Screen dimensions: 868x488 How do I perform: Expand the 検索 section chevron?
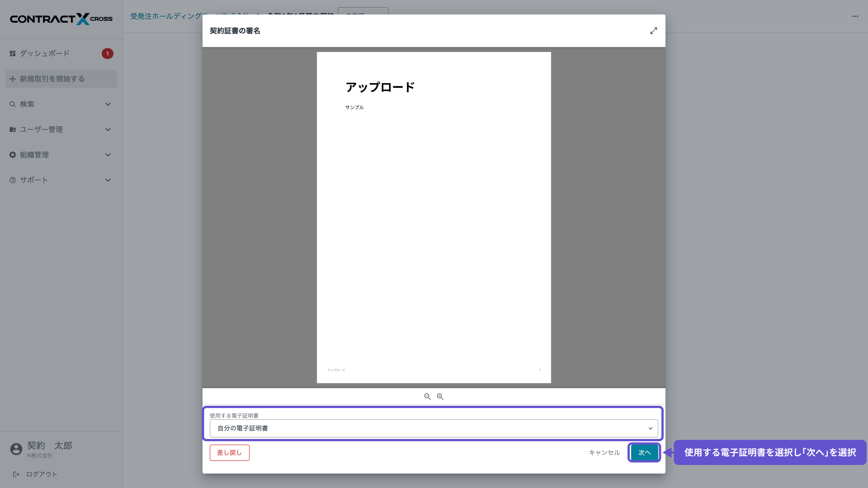108,104
